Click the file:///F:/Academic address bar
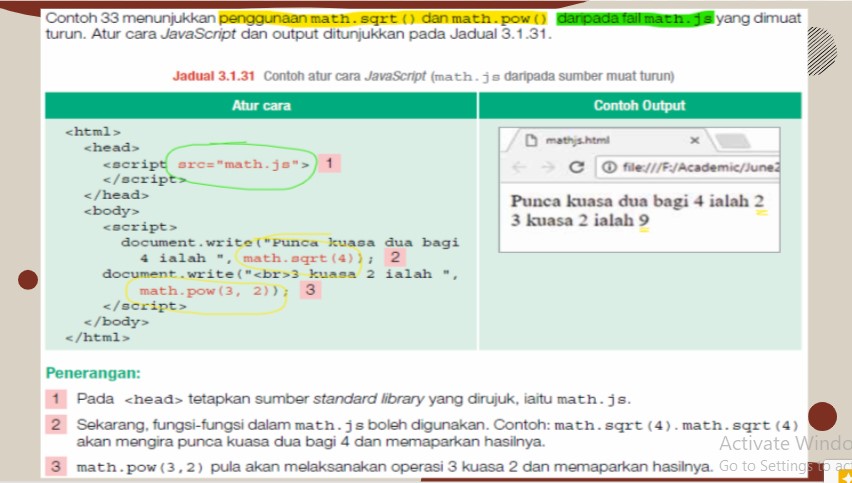 pyautogui.click(x=688, y=167)
